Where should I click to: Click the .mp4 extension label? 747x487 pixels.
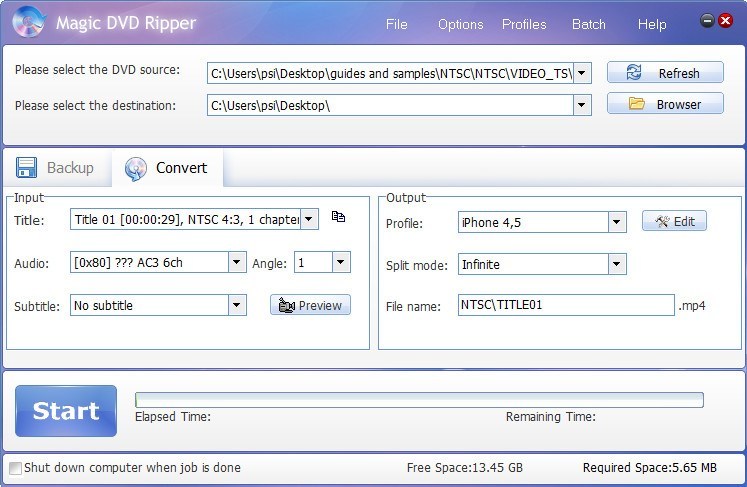click(x=692, y=305)
